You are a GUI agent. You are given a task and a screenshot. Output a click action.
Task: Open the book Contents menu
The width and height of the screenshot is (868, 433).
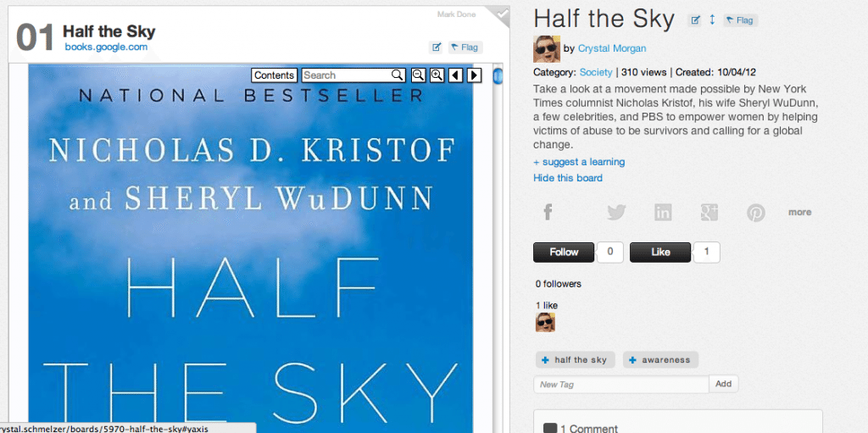click(274, 75)
